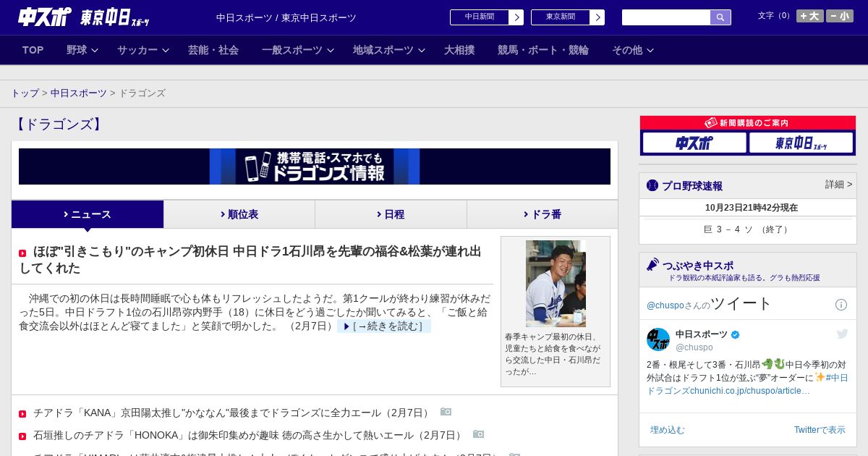Open headline about 石川昂 camp holiday
This screenshot has width=868, height=456.
pos(250,260)
